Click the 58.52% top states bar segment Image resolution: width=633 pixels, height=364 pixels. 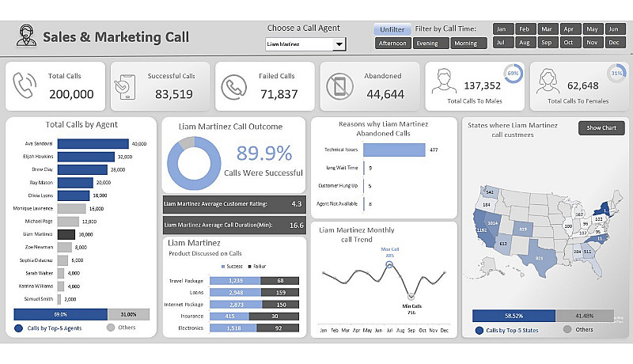514,316
